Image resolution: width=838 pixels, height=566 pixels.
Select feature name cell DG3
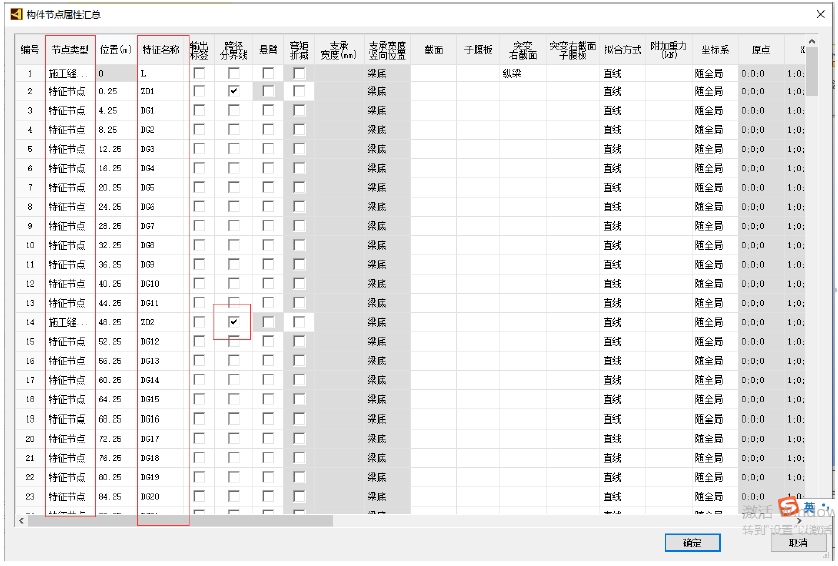(x=163, y=149)
